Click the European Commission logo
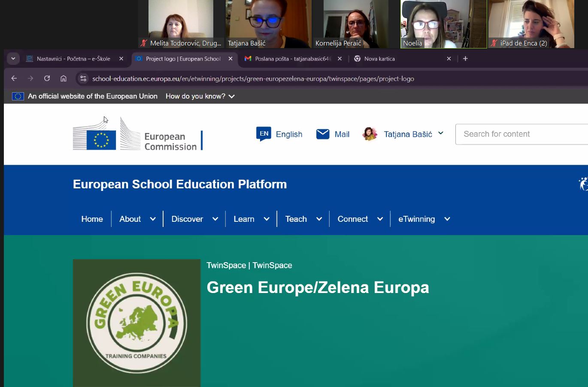Image resolution: width=588 pixels, height=387 pixels. pos(137,134)
